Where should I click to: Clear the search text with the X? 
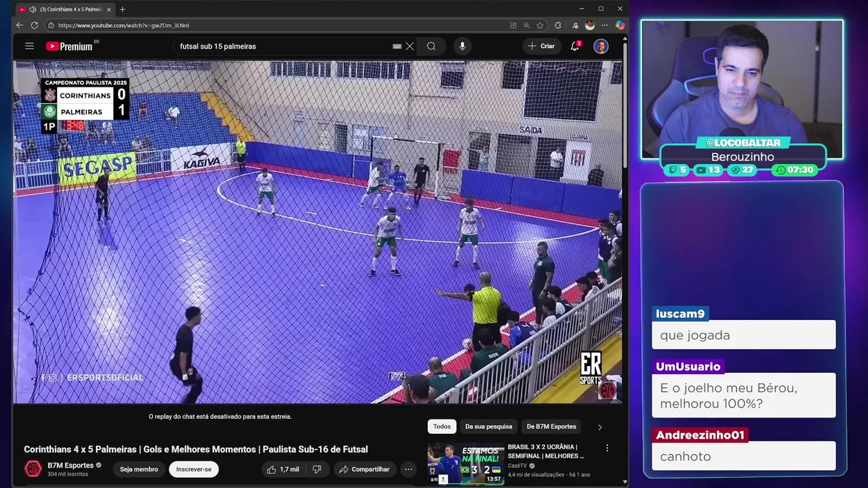(x=410, y=46)
